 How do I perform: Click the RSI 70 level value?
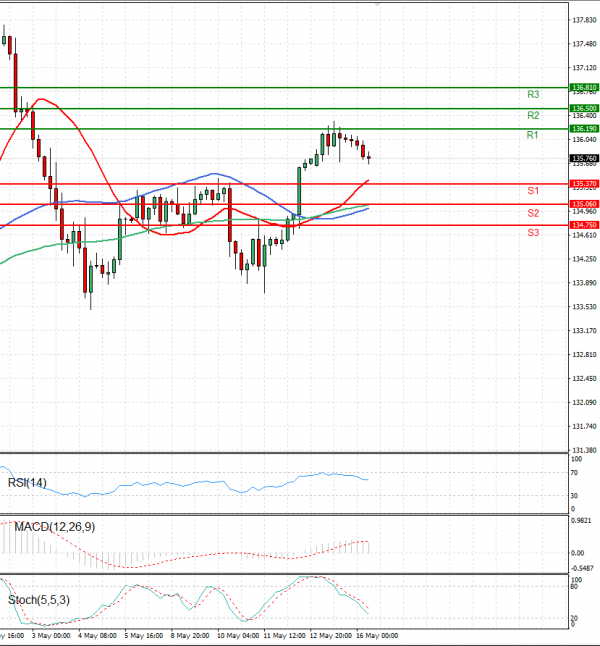coord(574,473)
